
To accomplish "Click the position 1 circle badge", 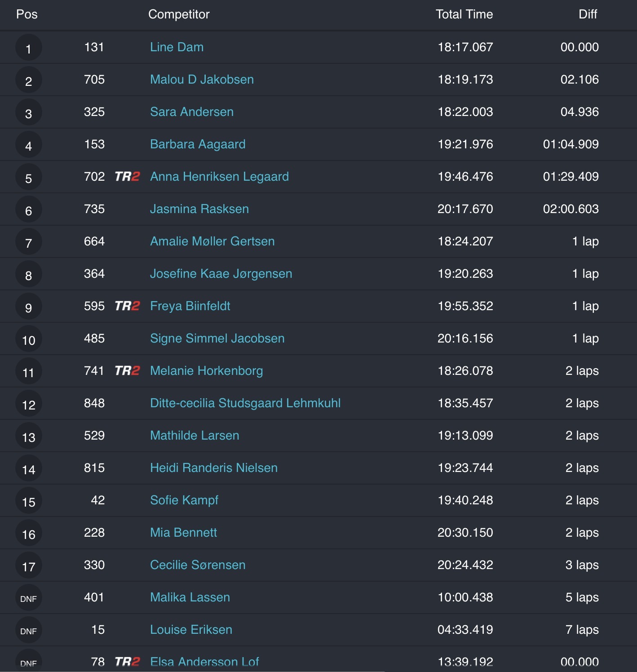I will (29, 48).
